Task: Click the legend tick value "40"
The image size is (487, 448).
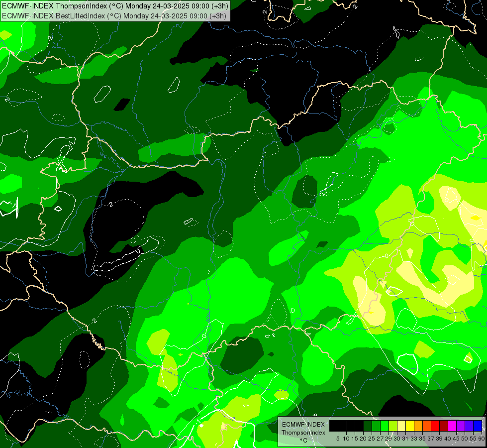Action: click(x=448, y=439)
